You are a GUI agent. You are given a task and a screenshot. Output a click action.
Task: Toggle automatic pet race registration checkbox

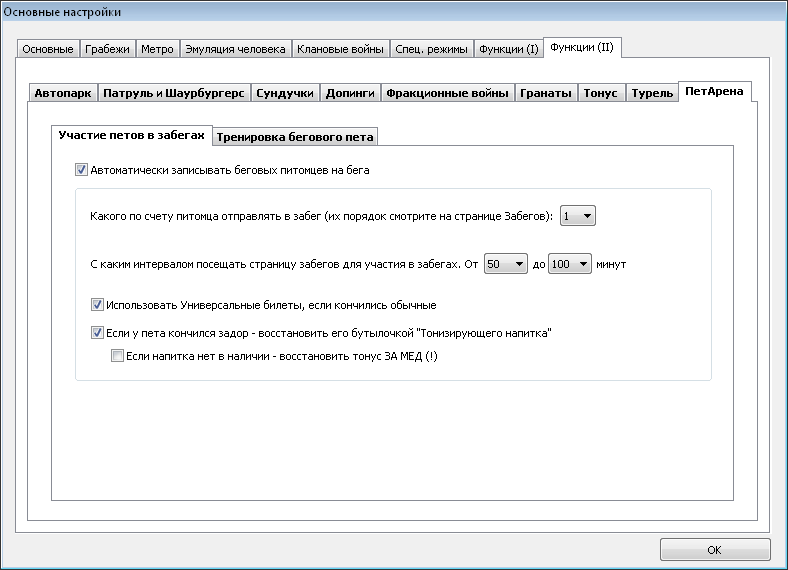click(81, 170)
